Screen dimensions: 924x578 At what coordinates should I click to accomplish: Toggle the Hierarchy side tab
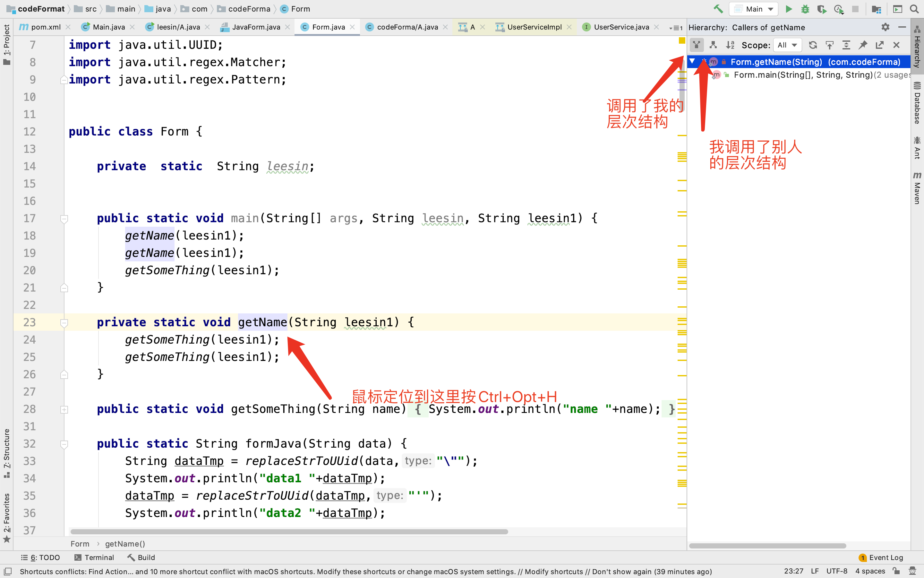click(x=917, y=47)
